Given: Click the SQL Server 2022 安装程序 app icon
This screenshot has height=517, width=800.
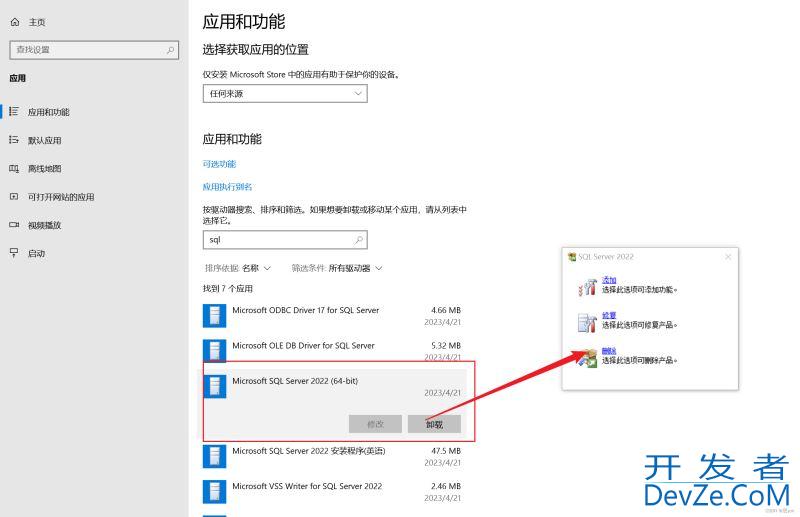Looking at the screenshot, I should [x=214, y=456].
